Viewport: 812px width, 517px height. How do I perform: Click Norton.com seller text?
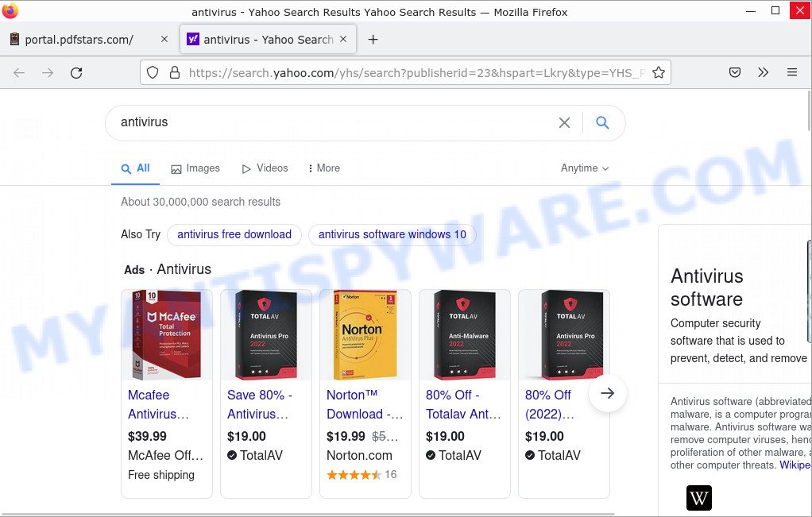pyautogui.click(x=359, y=455)
